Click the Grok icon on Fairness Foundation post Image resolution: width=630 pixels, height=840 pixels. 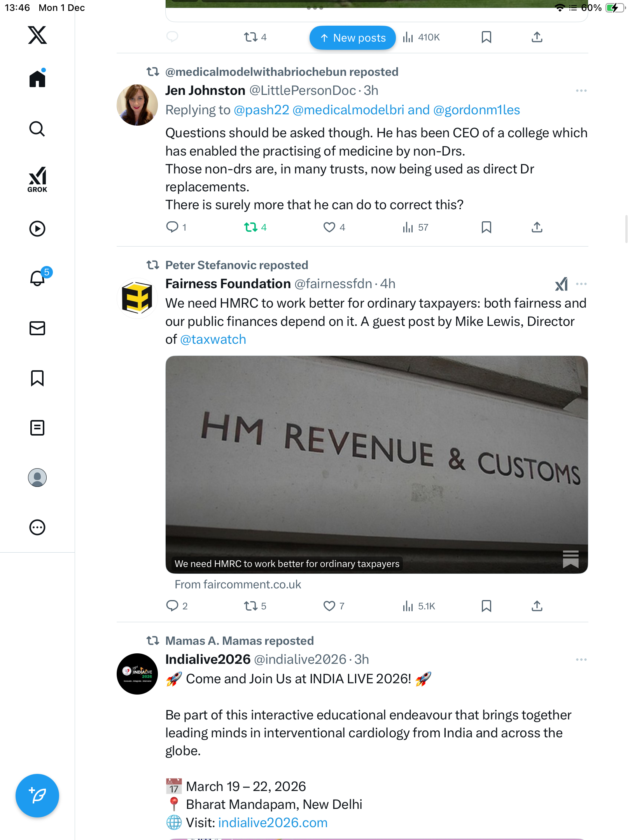pyautogui.click(x=561, y=284)
